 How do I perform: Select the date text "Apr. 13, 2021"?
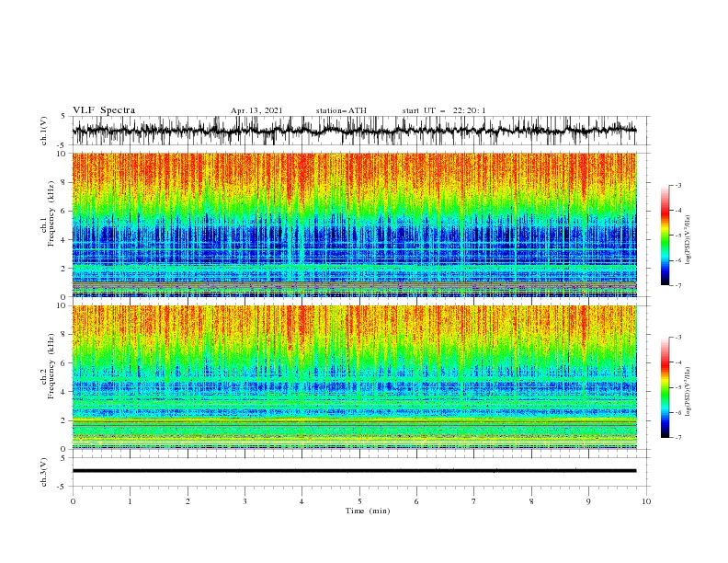coord(256,110)
